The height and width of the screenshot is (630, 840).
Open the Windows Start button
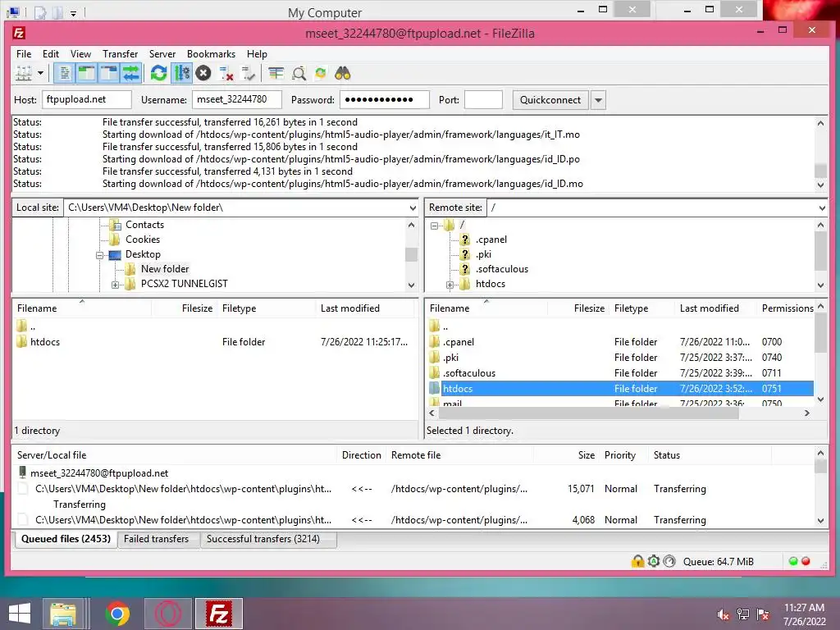[20, 614]
